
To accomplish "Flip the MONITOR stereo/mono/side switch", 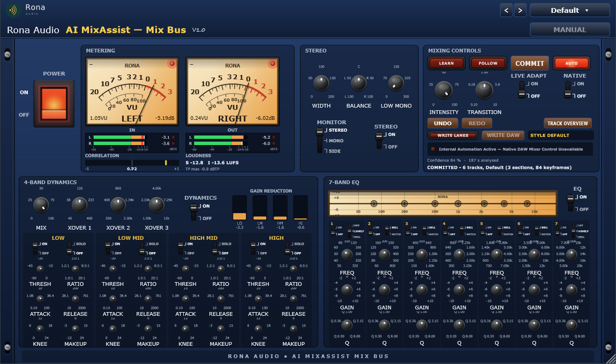I will coord(320,141).
